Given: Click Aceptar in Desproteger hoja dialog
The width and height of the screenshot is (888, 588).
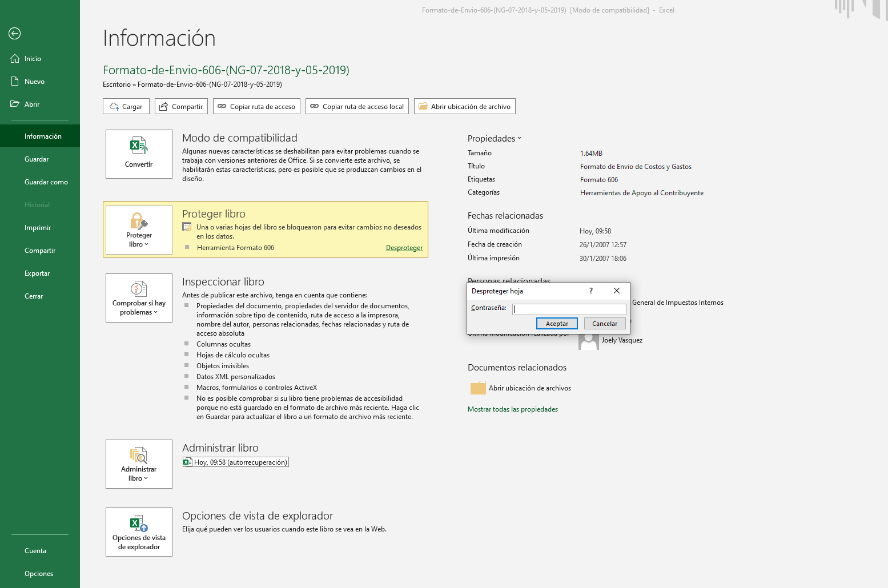Looking at the screenshot, I should pyautogui.click(x=557, y=324).
